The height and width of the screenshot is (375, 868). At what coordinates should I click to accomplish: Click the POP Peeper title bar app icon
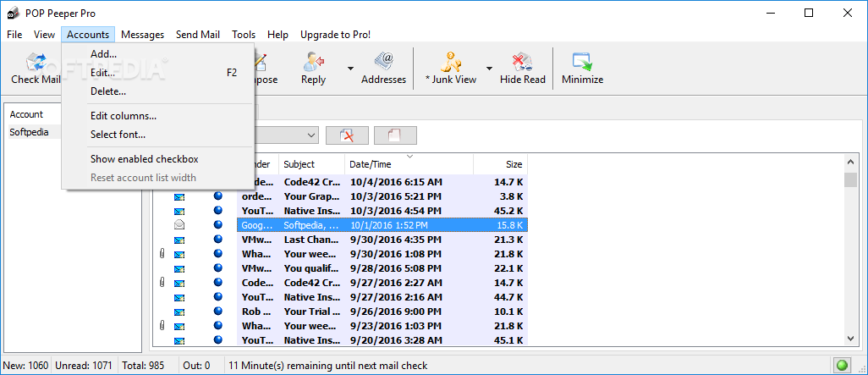(13, 14)
